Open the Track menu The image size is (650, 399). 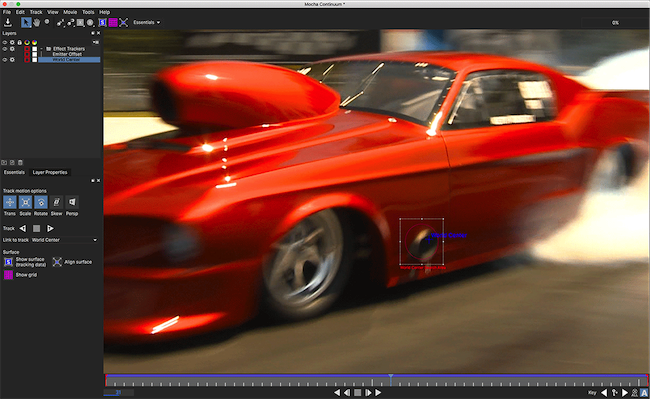36,12
